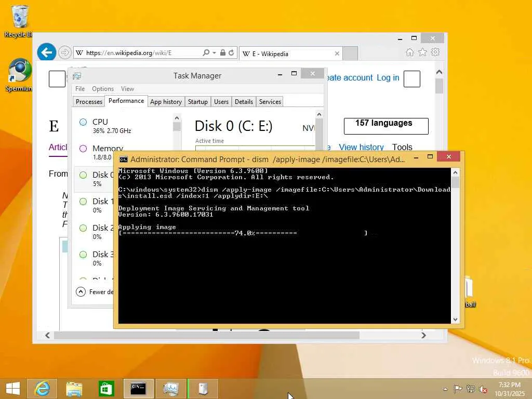Screen dimensions: 532x399
Task: Open the Spermium desktop shortcut
Action: tap(20, 75)
